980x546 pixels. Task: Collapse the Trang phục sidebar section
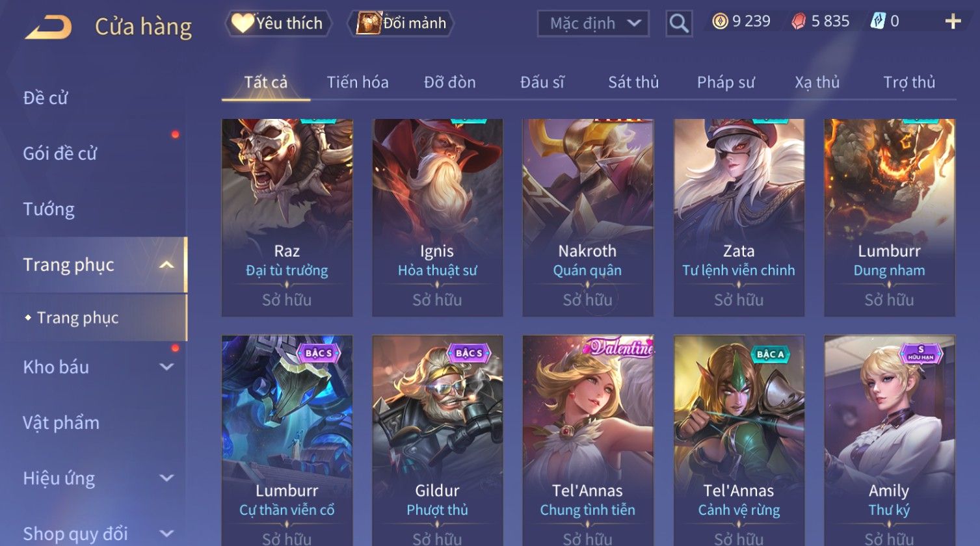coord(166,265)
